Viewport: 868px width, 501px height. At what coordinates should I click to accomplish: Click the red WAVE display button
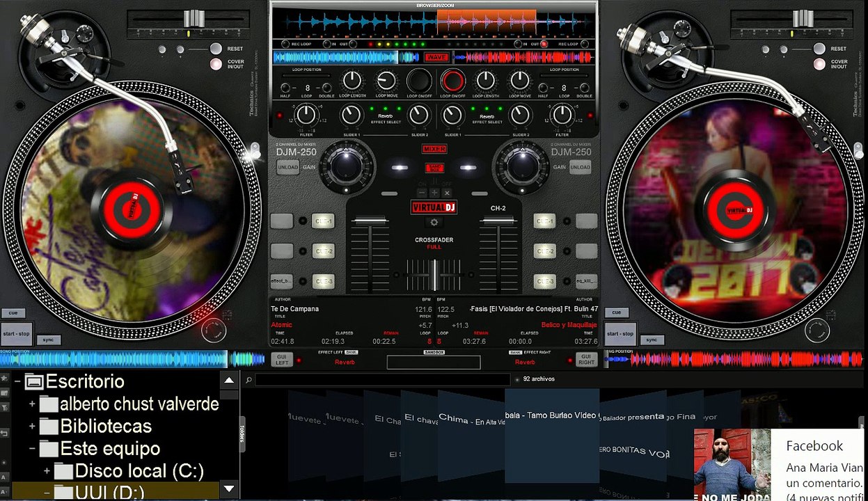click(x=436, y=57)
